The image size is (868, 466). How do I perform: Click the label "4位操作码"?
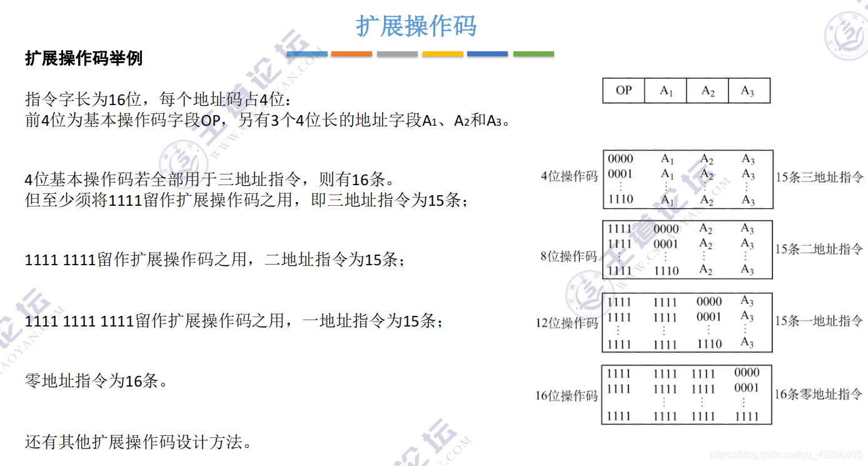pyautogui.click(x=569, y=176)
